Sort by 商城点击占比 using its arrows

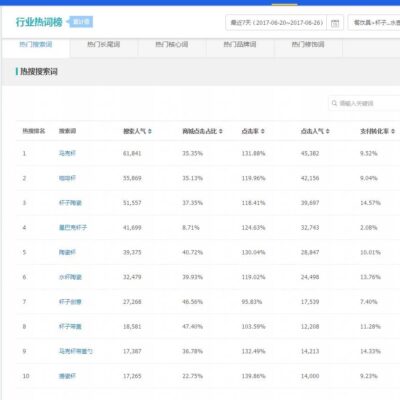[221, 131]
